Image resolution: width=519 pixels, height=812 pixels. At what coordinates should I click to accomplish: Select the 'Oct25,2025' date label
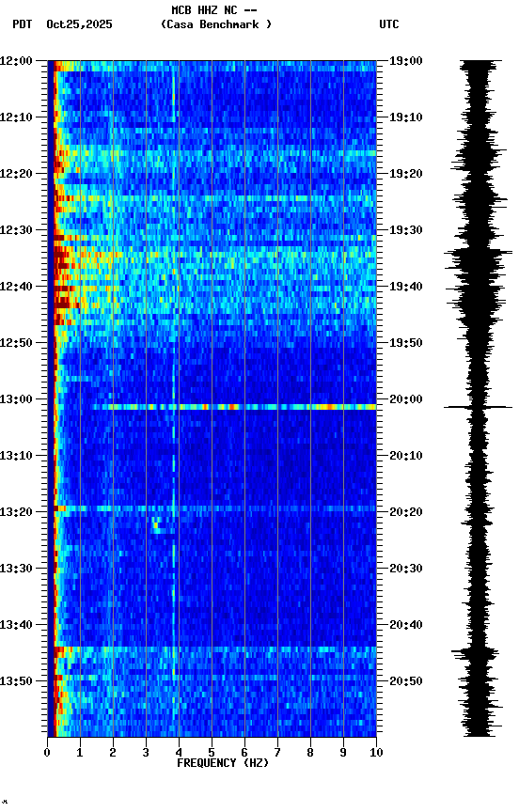pyautogui.click(x=79, y=24)
